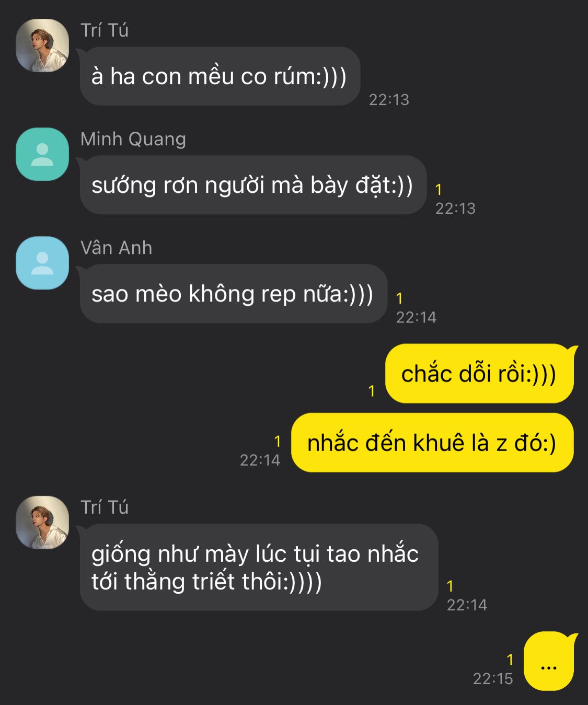Click the first 'Trí Tú' name label
The width and height of the screenshot is (588, 705).
[105, 30]
